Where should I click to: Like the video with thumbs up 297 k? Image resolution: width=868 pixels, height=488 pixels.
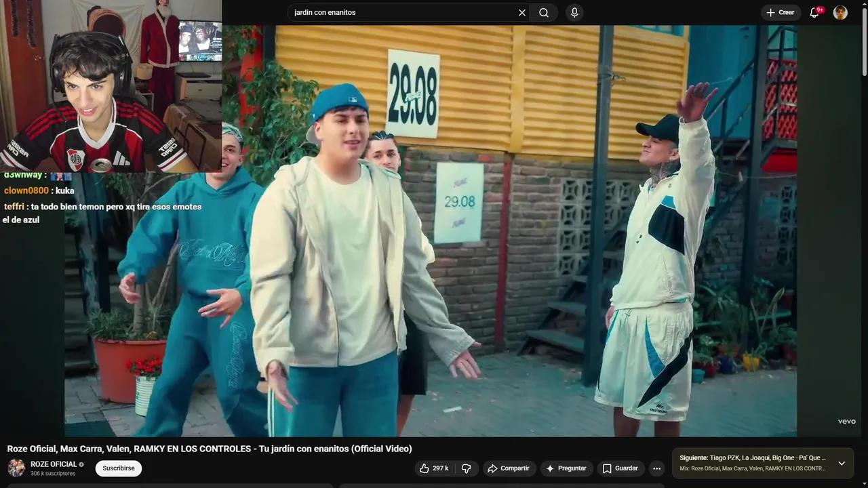pyautogui.click(x=434, y=468)
